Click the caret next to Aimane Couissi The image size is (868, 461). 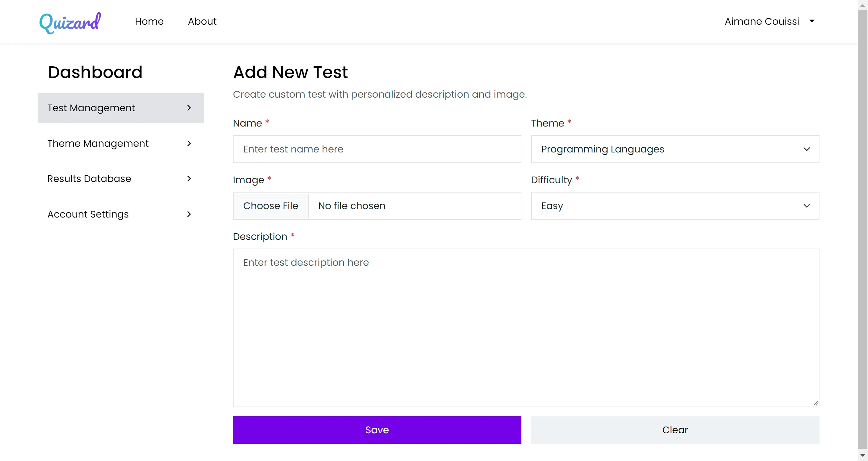click(x=812, y=21)
